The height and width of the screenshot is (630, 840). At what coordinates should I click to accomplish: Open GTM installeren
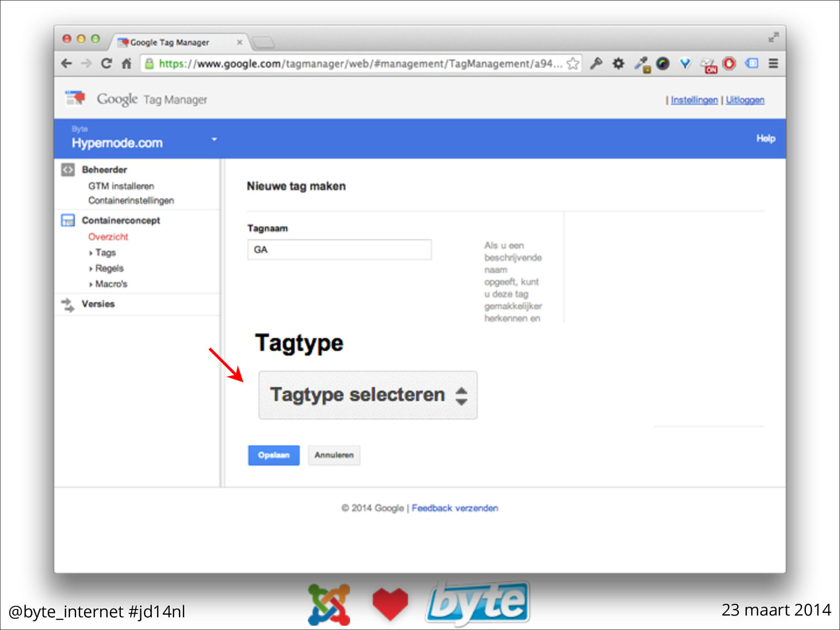[x=121, y=186]
